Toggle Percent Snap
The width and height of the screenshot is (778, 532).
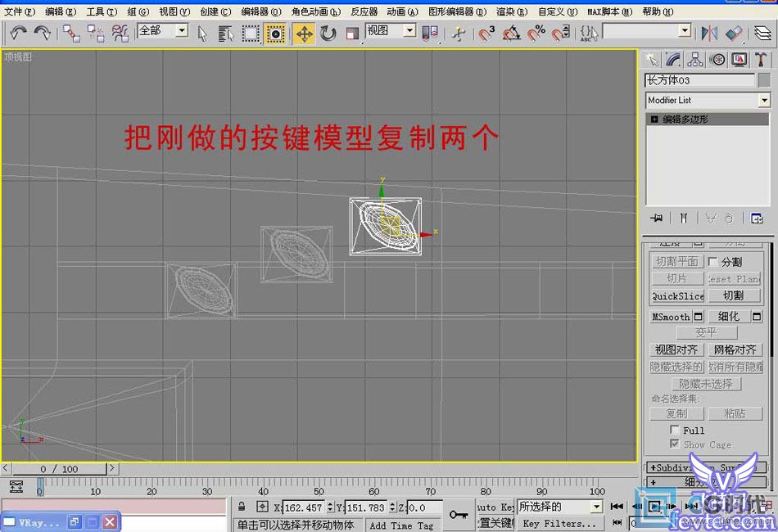(x=536, y=34)
